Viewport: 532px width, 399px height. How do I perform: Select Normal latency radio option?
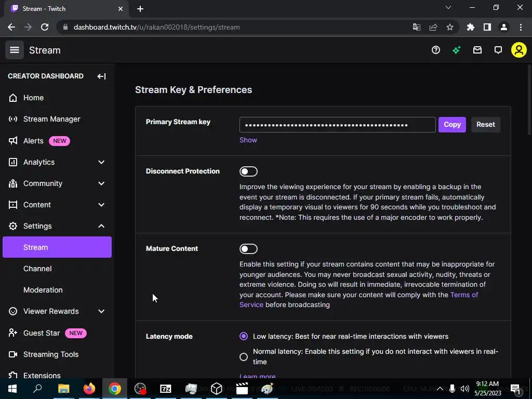(x=244, y=356)
